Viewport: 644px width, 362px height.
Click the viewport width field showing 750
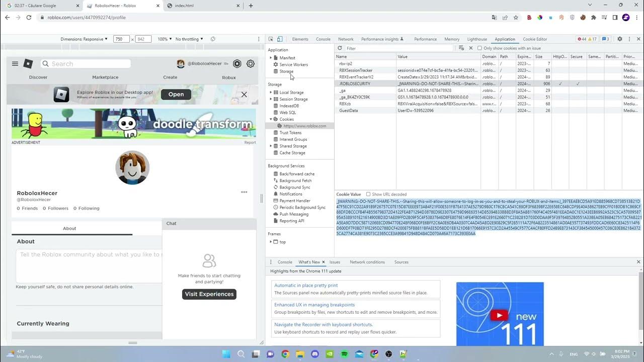[x=121, y=39]
